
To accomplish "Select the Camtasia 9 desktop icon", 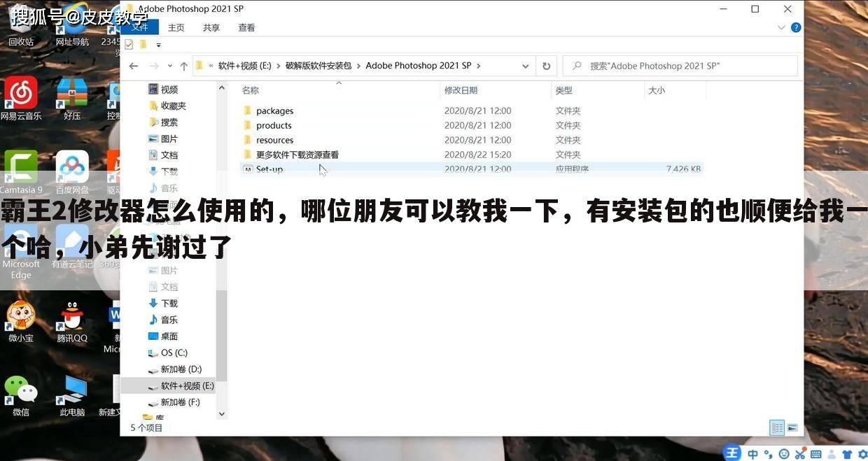I will [21, 172].
